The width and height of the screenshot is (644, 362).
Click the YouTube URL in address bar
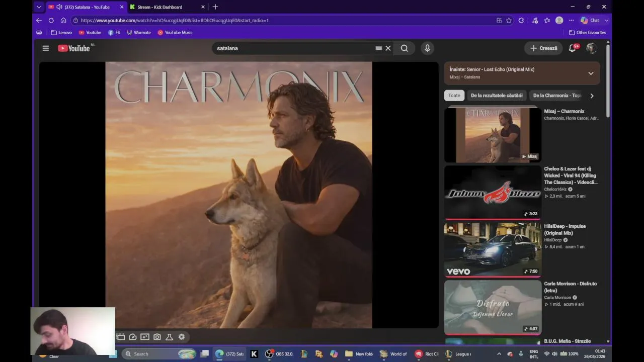point(175,21)
